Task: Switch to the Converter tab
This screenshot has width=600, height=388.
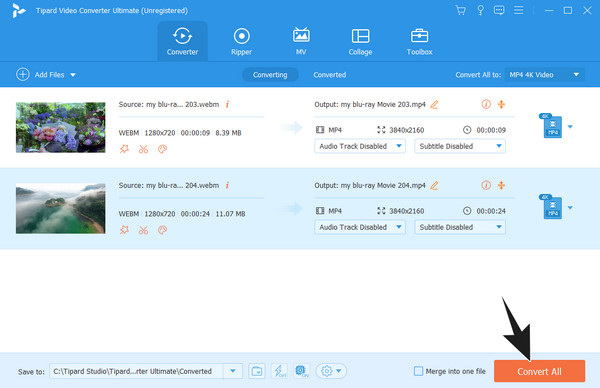Action: click(x=183, y=41)
